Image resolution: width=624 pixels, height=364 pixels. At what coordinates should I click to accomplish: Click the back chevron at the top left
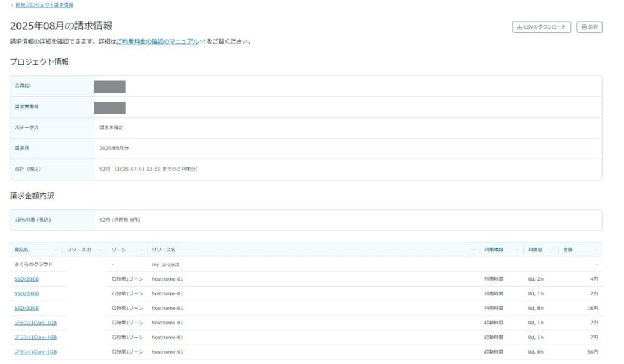click(x=12, y=5)
